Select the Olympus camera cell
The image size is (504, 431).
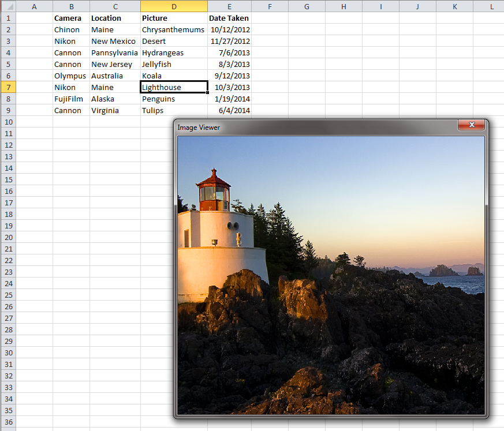(x=72, y=76)
